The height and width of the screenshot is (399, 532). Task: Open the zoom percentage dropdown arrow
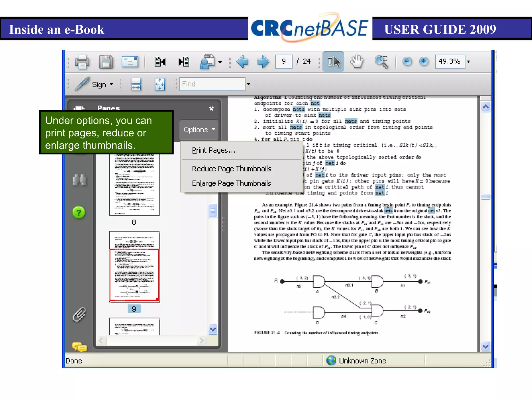(468, 62)
